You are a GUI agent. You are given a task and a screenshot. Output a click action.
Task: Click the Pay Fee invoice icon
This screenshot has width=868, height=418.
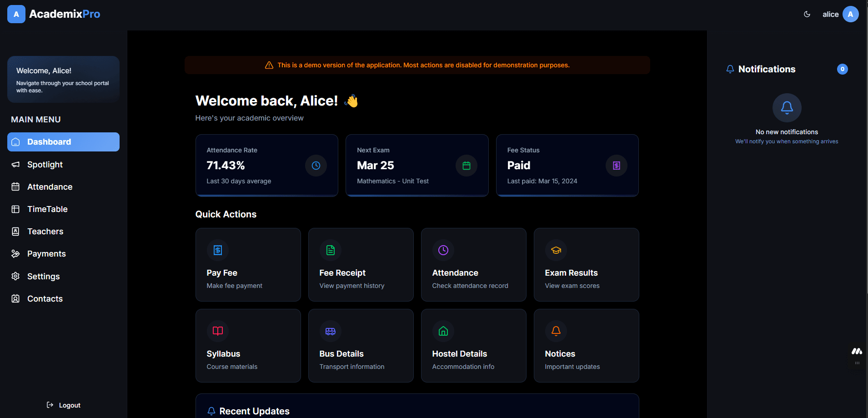(217, 250)
